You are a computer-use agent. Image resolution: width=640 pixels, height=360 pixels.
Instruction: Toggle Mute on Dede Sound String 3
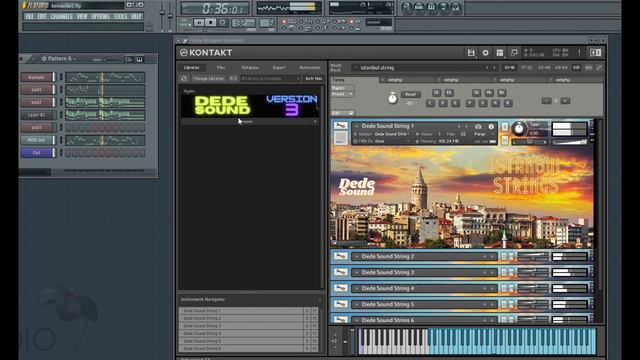click(x=511, y=272)
